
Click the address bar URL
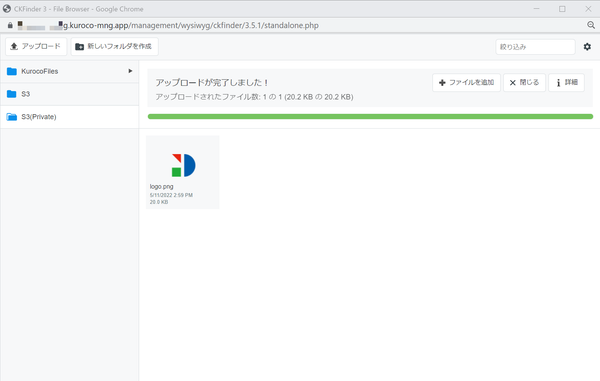pyautogui.click(x=191, y=25)
